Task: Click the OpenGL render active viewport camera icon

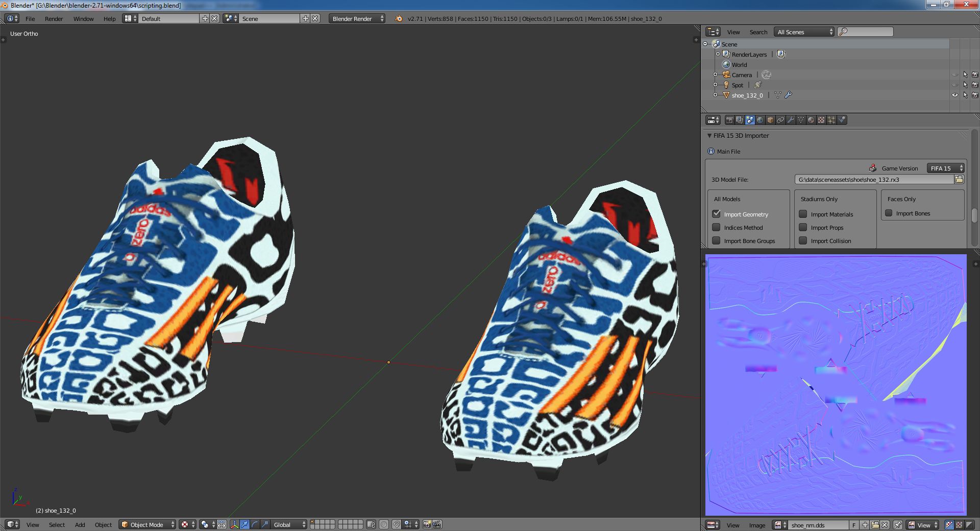Action: pyautogui.click(x=427, y=524)
